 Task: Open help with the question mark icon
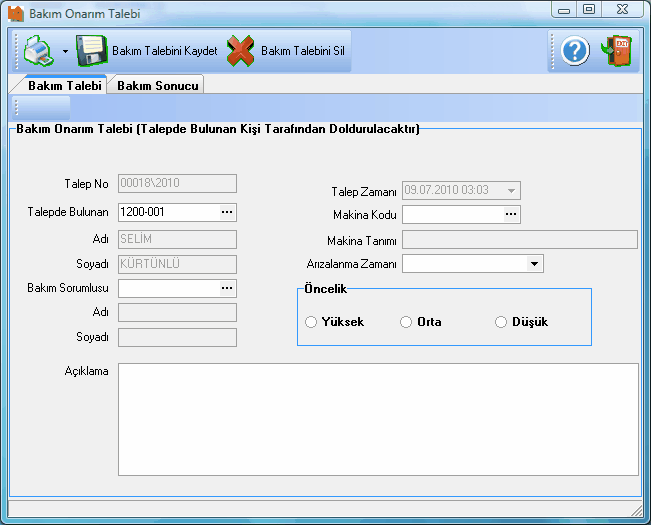pyautogui.click(x=575, y=51)
